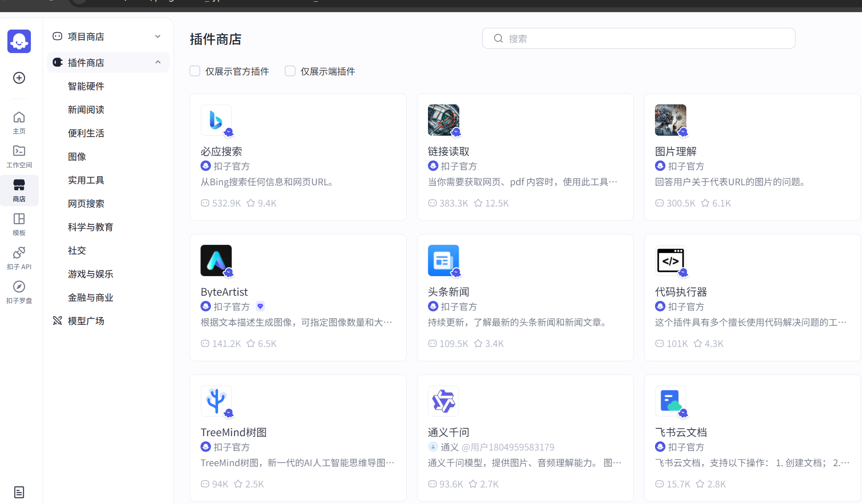Click 通义 @用户1804959583179 author name

pyautogui.click(x=498, y=447)
